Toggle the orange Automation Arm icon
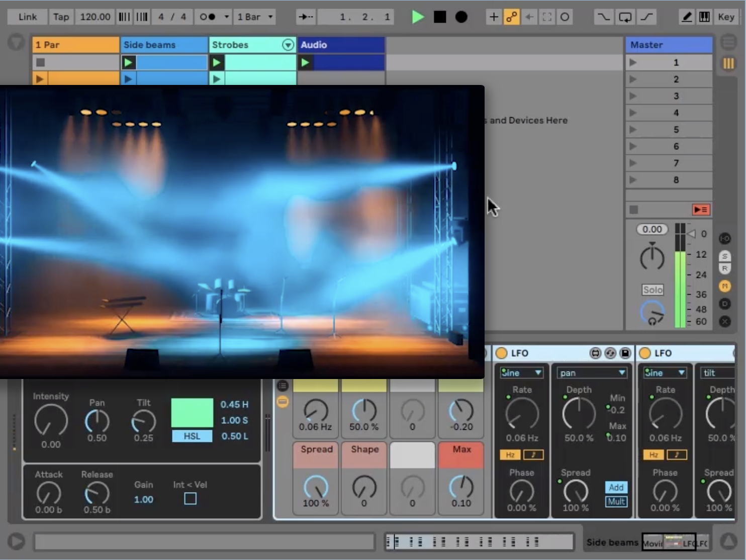 click(511, 17)
